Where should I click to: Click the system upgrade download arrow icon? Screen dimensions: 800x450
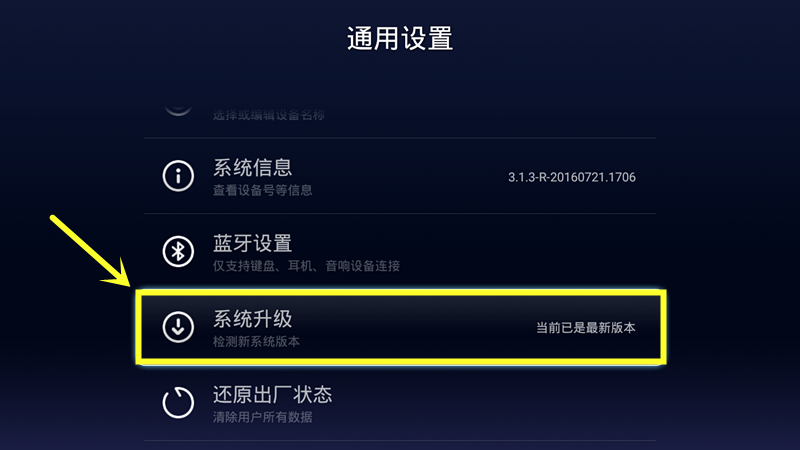click(x=178, y=327)
